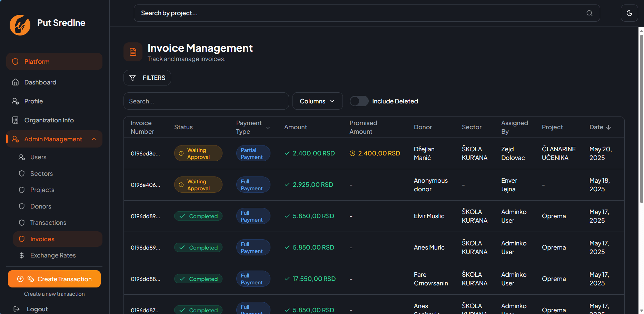Click the search magnifier icon

coord(589,13)
